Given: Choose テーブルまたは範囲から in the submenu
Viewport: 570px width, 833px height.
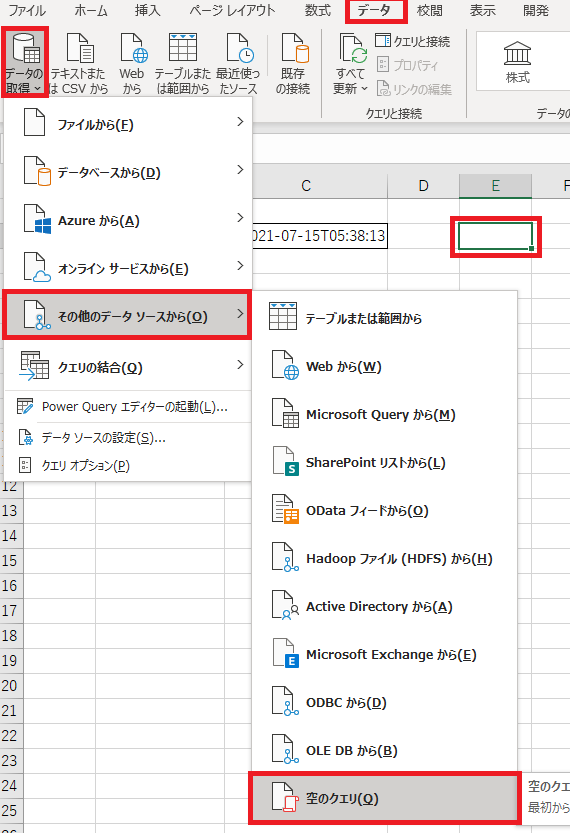Looking at the screenshot, I should (x=384, y=318).
